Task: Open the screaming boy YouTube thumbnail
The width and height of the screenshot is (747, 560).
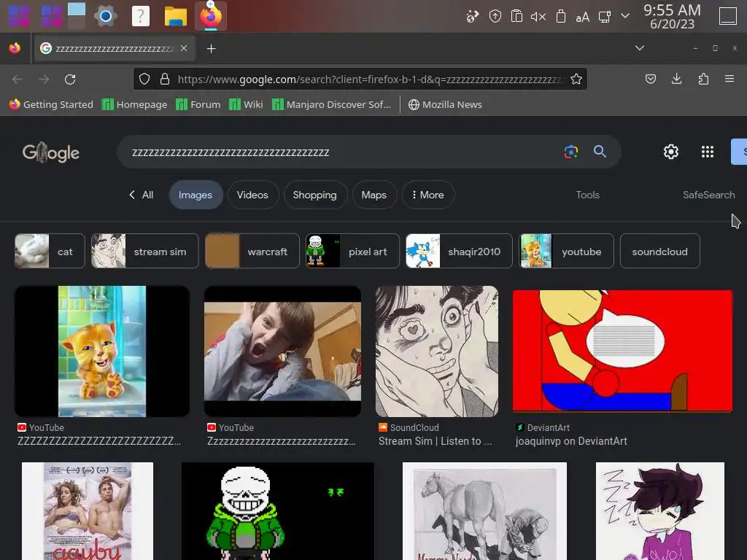Action: coord(282,351)
